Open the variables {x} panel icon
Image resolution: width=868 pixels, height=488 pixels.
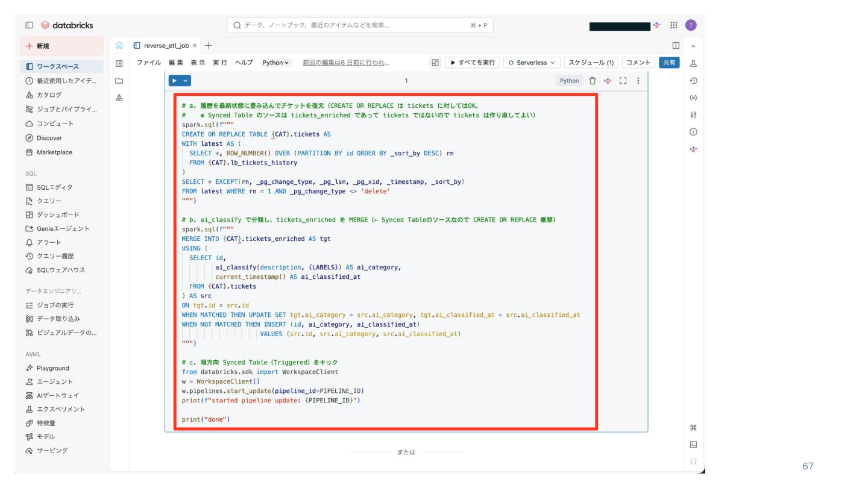(693, 98)
